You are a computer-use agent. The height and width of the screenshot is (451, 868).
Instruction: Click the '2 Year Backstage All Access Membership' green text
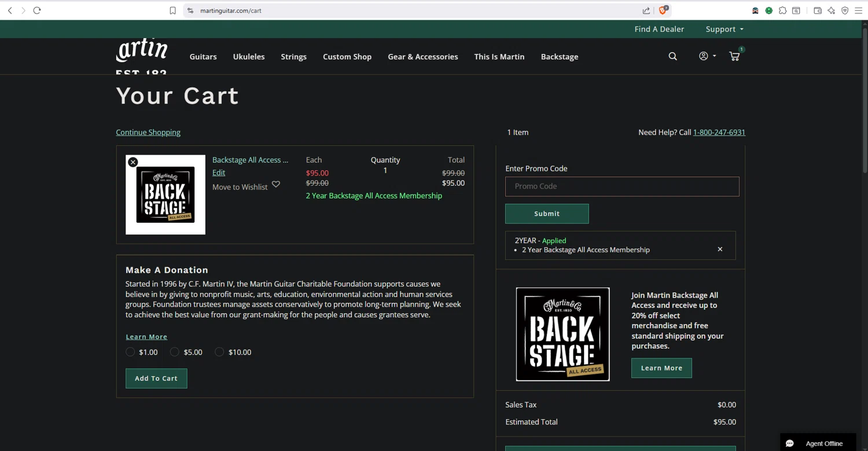click(x=374, y=196)
